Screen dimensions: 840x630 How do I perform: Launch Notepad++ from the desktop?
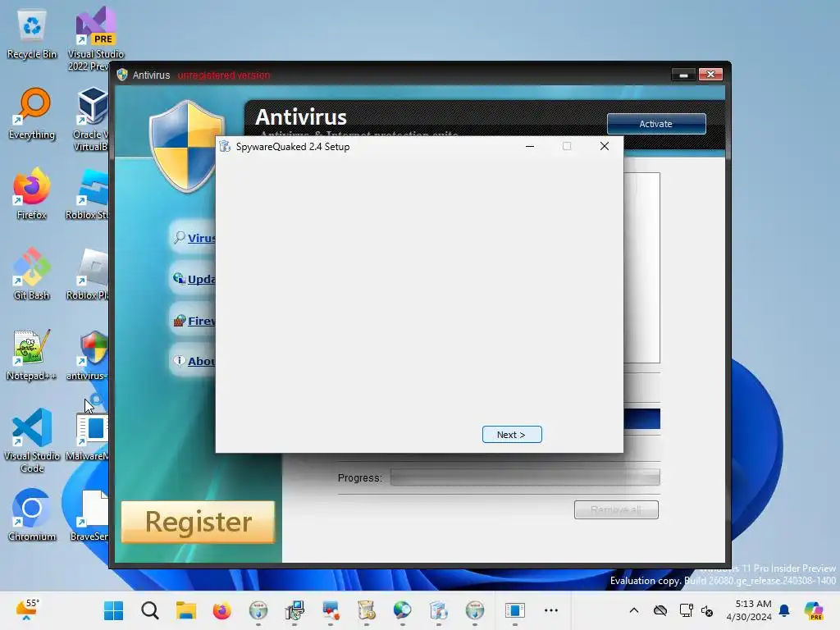tap(32, 354)
